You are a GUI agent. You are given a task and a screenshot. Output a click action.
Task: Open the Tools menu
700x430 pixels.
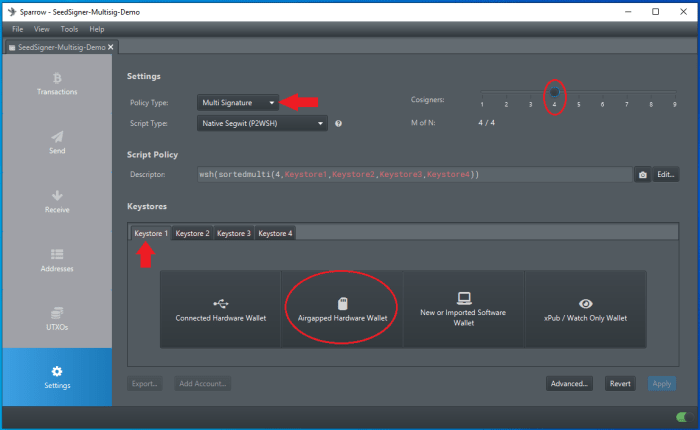click(x=69, y=29)
